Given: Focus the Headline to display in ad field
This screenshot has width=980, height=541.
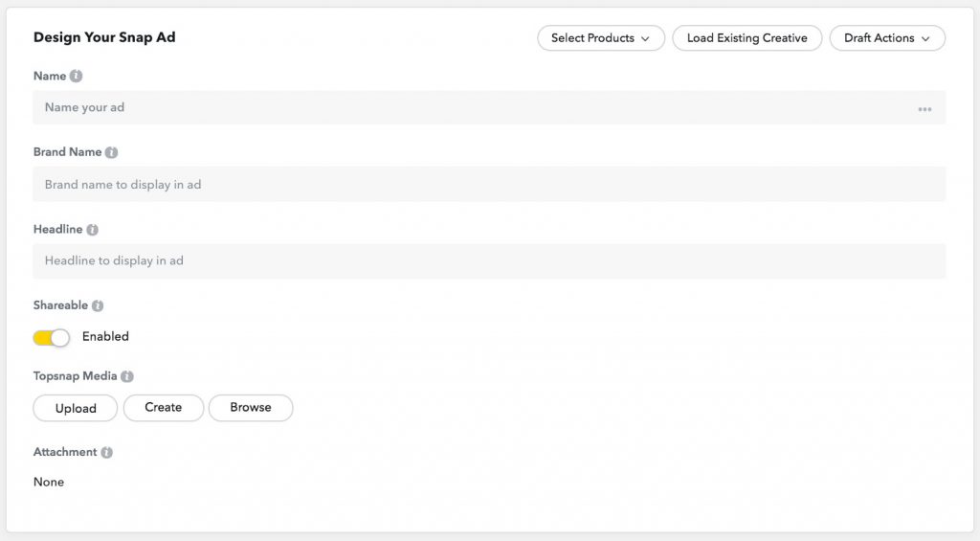Looking at the screenshot, I should click(x=489, y=260).
